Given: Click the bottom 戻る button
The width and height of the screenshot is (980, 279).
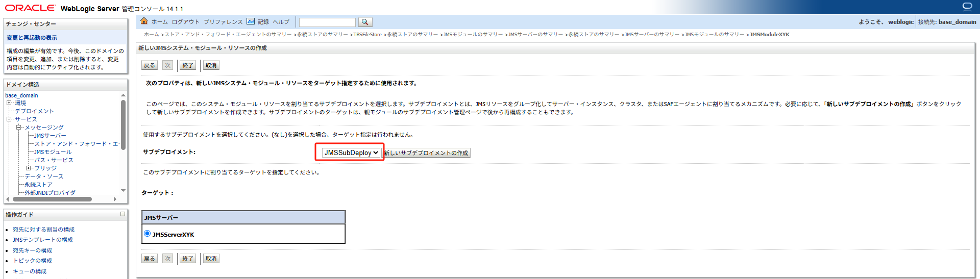Looking at the screenshot, I should (x=150, y=259).
